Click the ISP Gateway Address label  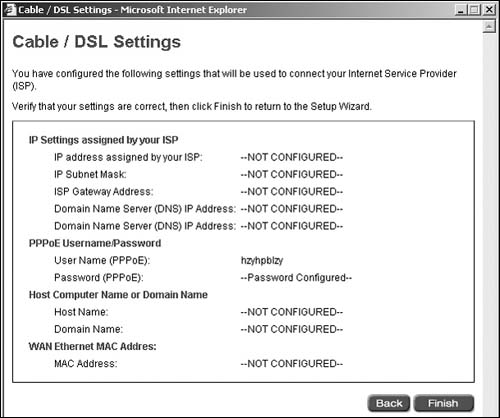(x=104, y=192)
